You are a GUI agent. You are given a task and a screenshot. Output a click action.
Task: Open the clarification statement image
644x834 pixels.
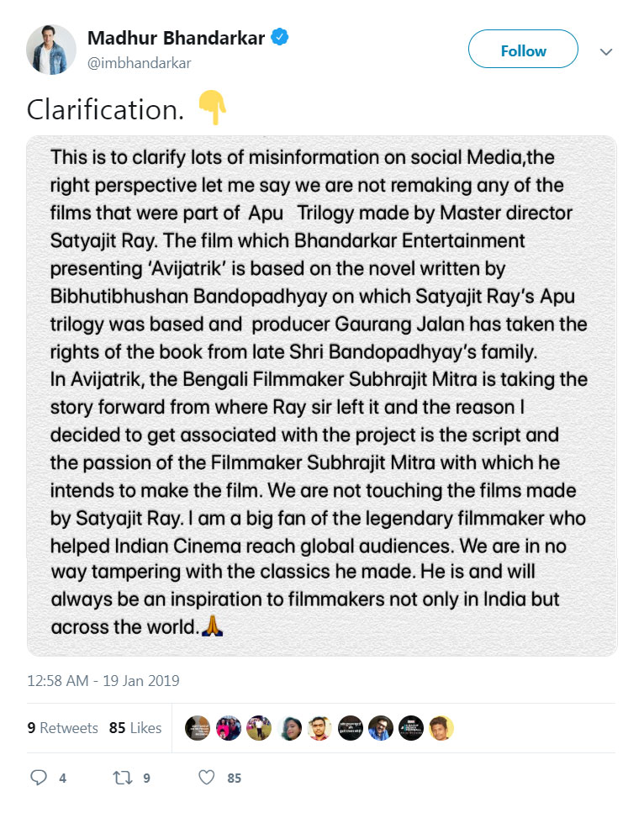pos(322,395)
